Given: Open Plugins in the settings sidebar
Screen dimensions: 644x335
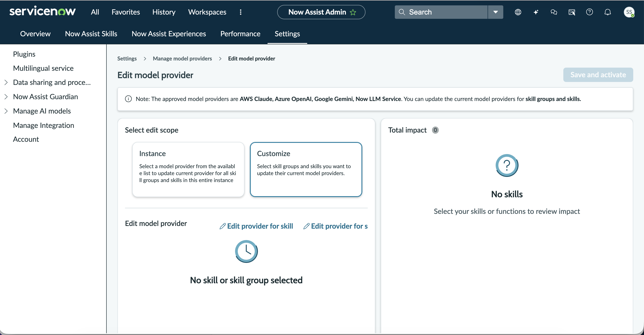Looking at the screenshot, I should pyautogui.click(x=24, y=54).
